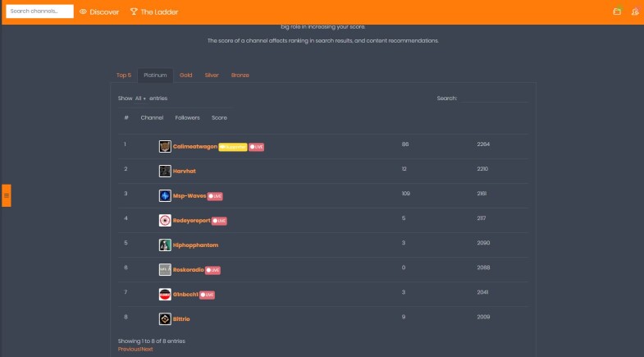
Task: Click Msp-Waves' blue avatar icon
Action: (x=165, y=196)
